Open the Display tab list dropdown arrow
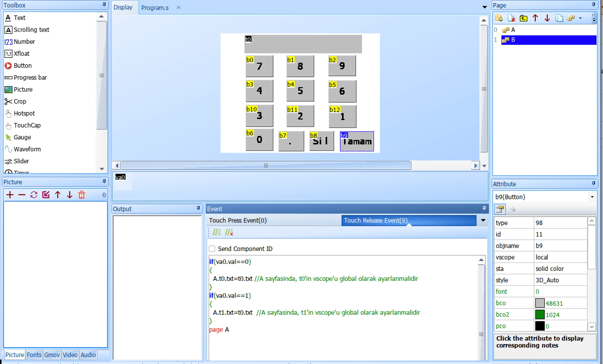603x364 pixels. (484, 7)
